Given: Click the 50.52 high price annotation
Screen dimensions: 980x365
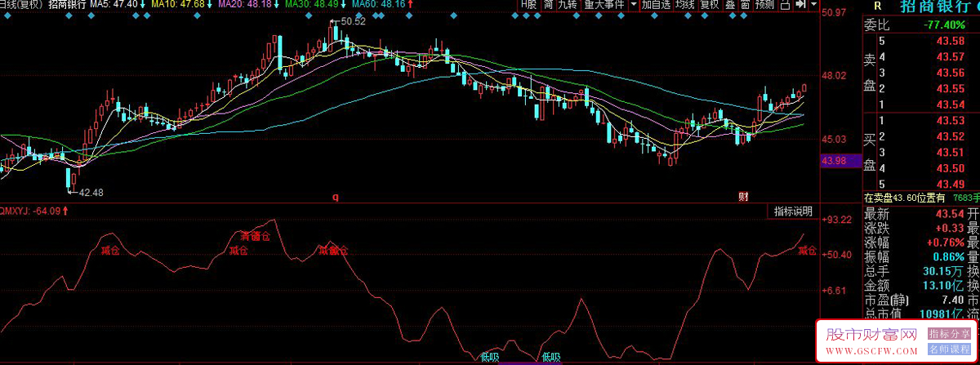Looking at the screenshot, I should point(354,21).
